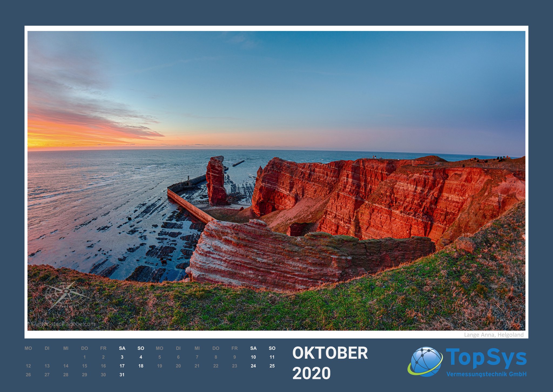Click the adobe stock copyright watermark
This screenshot has height=392, width=553.
pos(63,324)
